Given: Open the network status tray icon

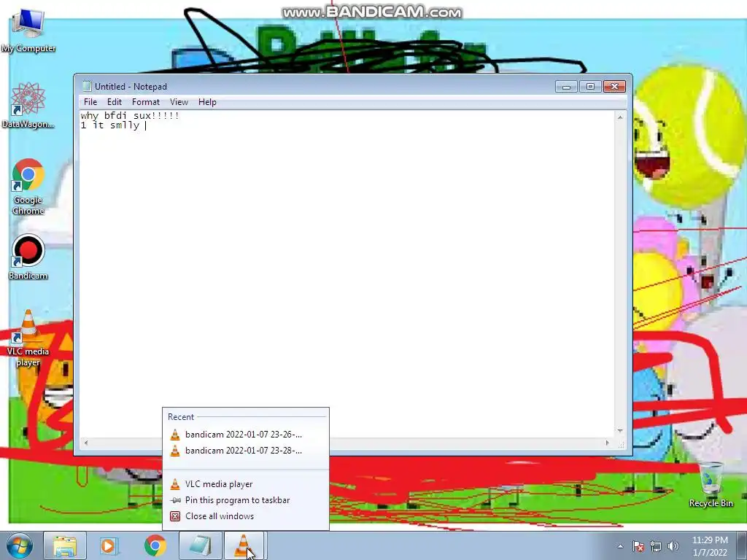Looking at the screenshot, I should [x=656, y=546].
